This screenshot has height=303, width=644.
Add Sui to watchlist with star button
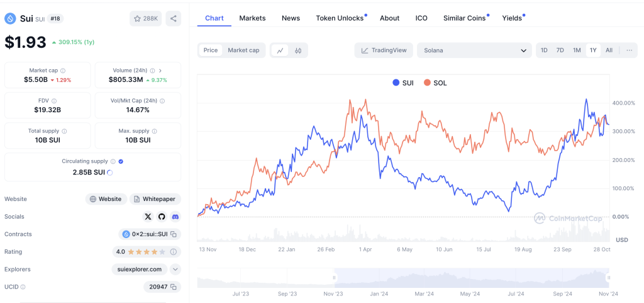point(146,18)
